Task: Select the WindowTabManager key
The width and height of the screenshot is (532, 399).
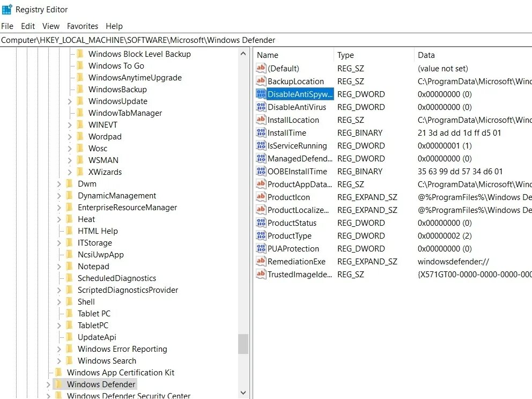Action: tap(125, 113)
